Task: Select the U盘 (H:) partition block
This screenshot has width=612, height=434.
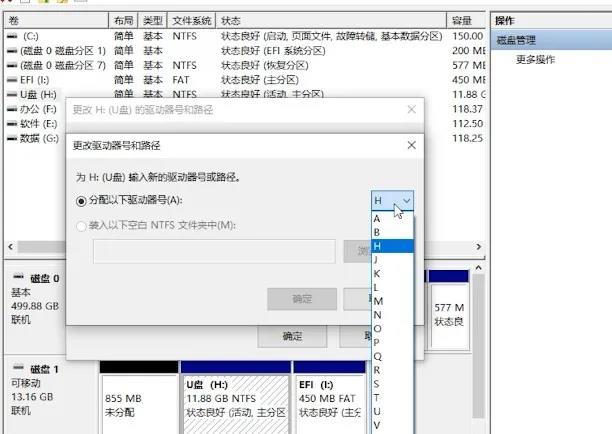Action: pyautogui.click(x=236, y=400)
